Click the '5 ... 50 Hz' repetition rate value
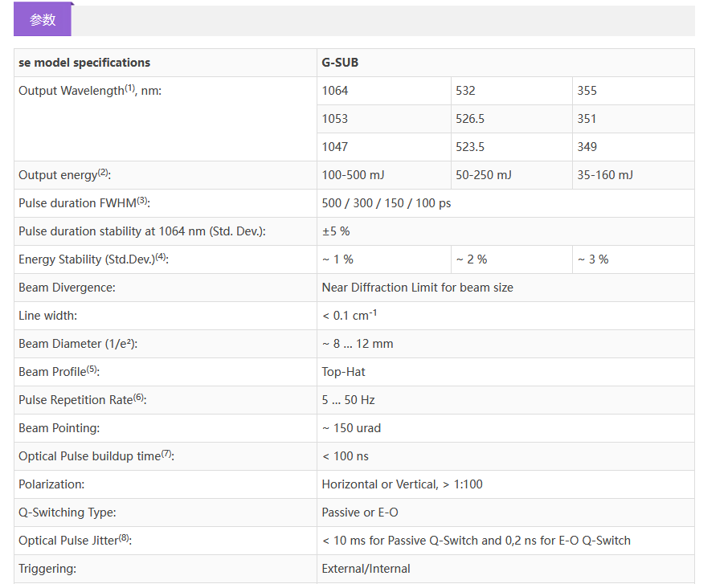Screen dimensions: 728x584 [x=349, y=400]
